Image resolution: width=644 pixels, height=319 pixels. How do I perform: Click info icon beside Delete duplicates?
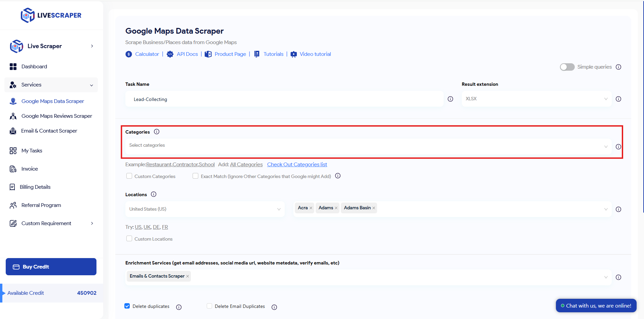pyautogui.click(x=179, y=307)
